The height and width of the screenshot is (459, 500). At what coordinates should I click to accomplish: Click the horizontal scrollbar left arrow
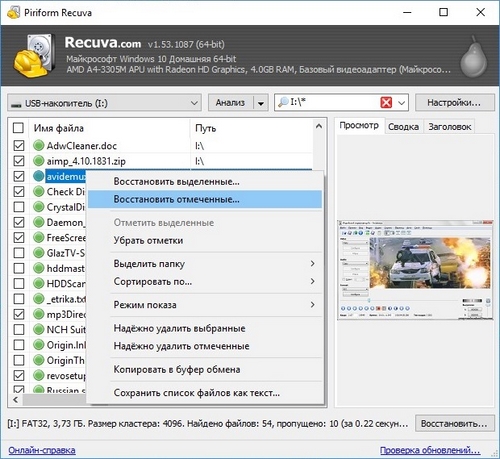coord(15,400)
